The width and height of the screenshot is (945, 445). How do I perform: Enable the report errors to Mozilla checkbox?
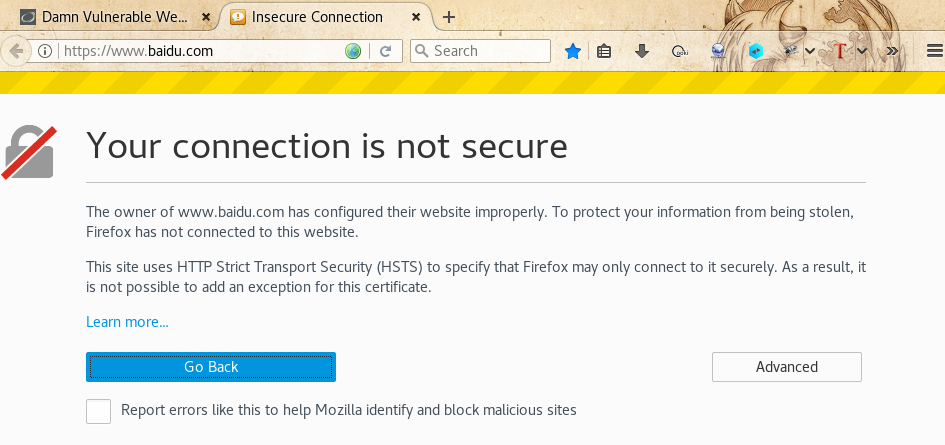(98, 411)
